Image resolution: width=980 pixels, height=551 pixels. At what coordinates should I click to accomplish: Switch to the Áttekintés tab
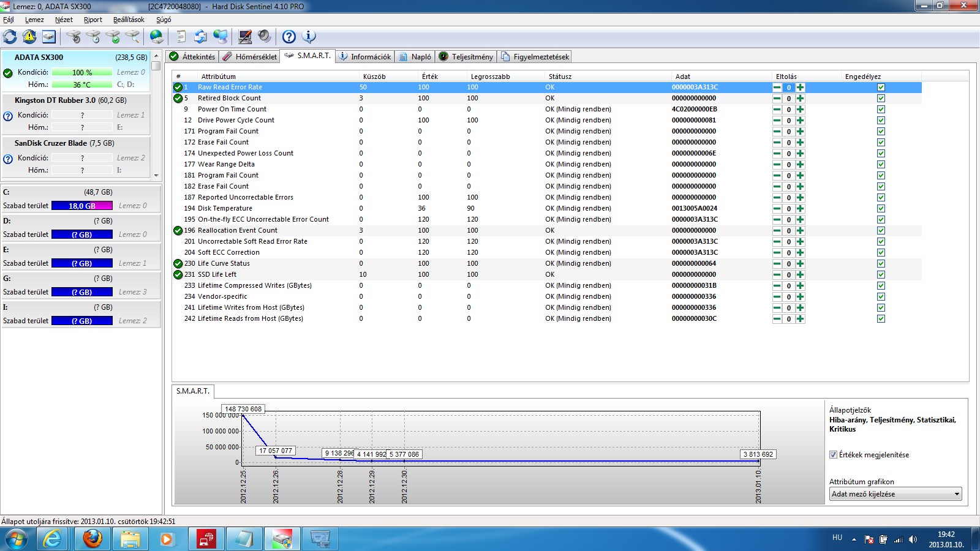[192, 57]
